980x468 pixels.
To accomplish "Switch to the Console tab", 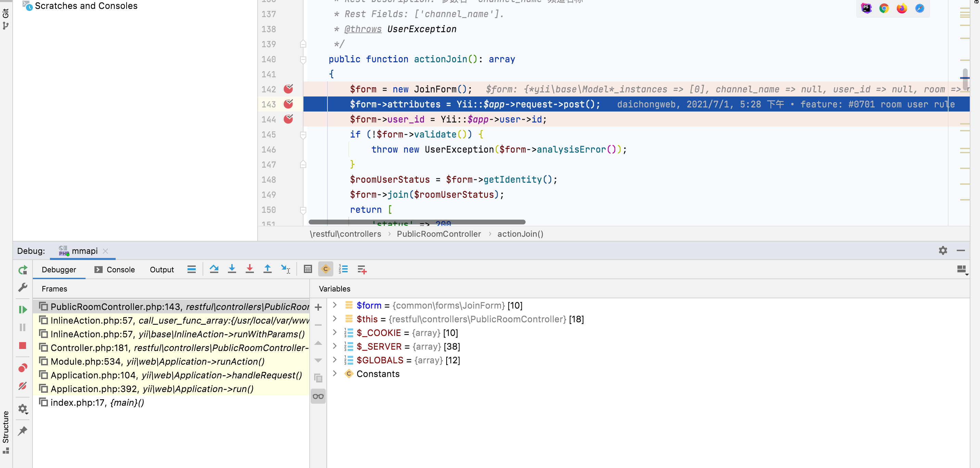I will pos(115,269).
